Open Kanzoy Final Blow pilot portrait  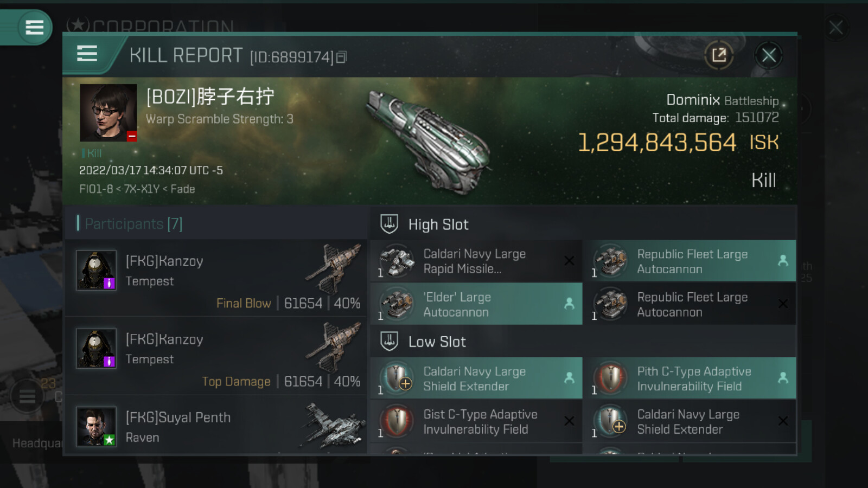[96, 270]
